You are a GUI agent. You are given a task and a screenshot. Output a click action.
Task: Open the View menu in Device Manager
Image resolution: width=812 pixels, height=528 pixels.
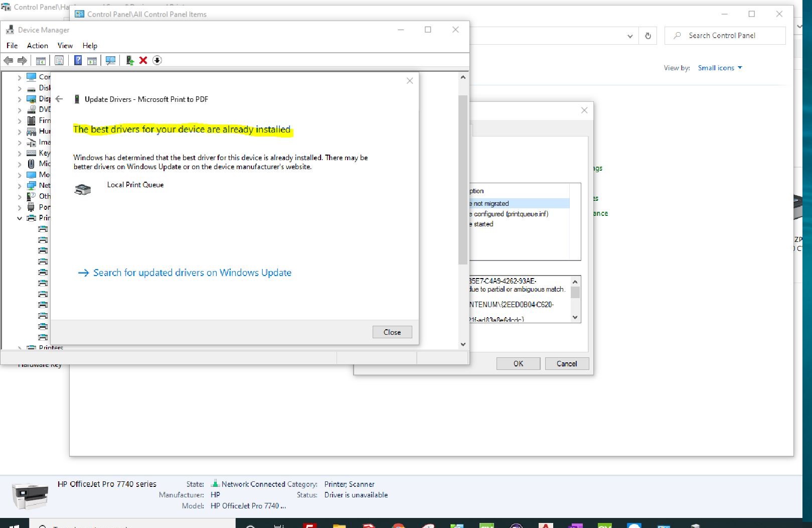(x=65, y=46)
